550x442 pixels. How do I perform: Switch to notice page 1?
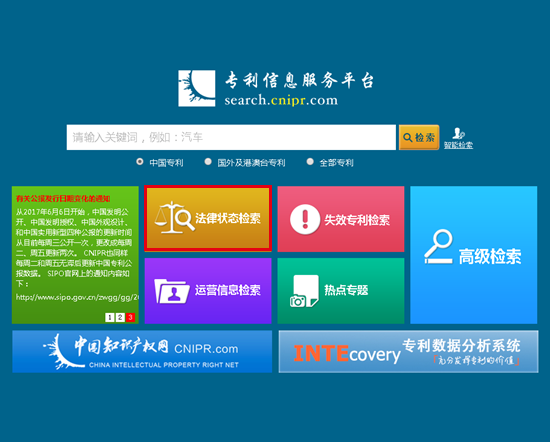pos(109,317)
